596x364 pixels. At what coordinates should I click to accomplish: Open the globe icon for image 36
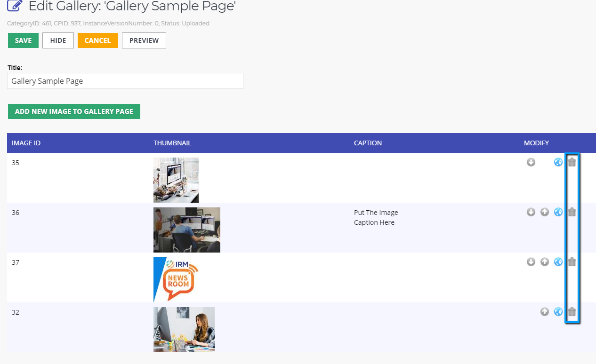(558, 212)
